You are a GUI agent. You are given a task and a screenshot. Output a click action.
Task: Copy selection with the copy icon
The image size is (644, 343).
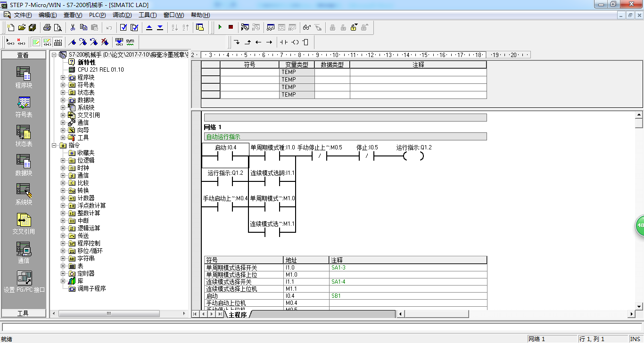(83, 27)
